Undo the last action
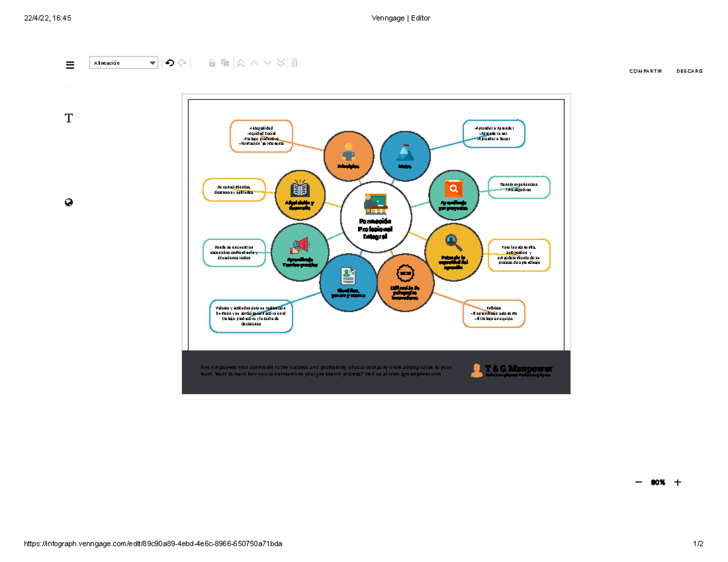The width and height of the screenshot is (728, 562). pyautogui.click(x=170, y=63)
